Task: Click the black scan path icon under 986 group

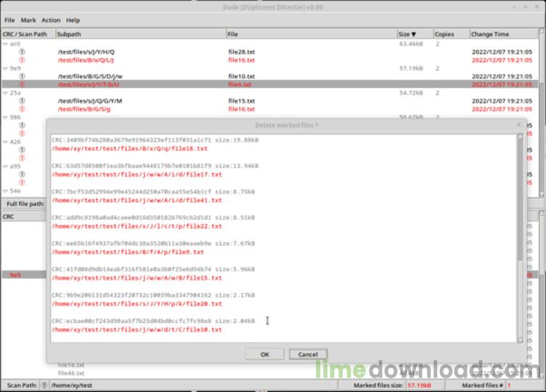Action: tap(22, 126)
